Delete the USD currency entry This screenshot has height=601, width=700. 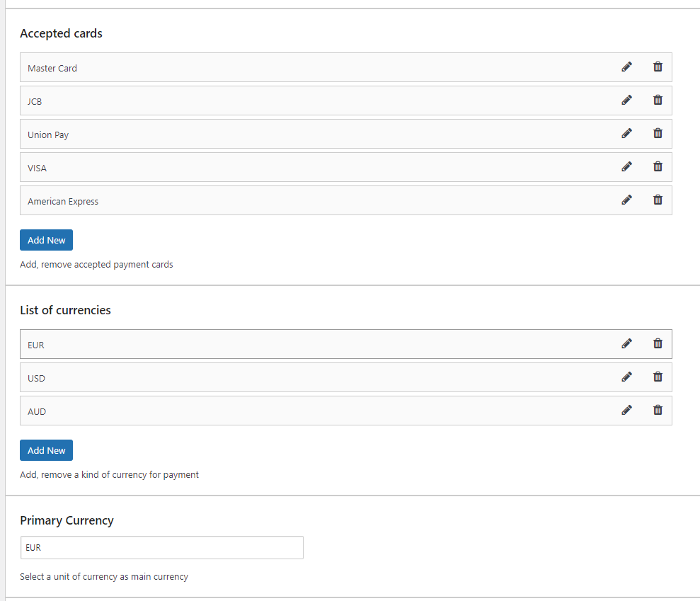pos(658,377)
